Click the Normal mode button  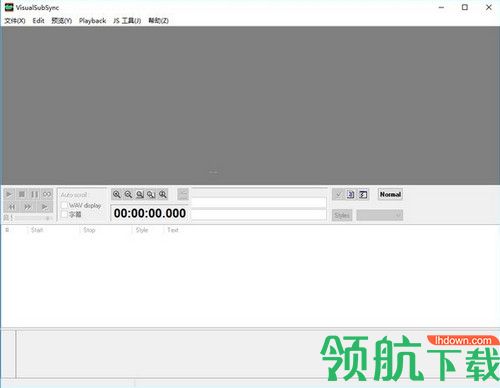pyautogui.click(x=390, y=194)
